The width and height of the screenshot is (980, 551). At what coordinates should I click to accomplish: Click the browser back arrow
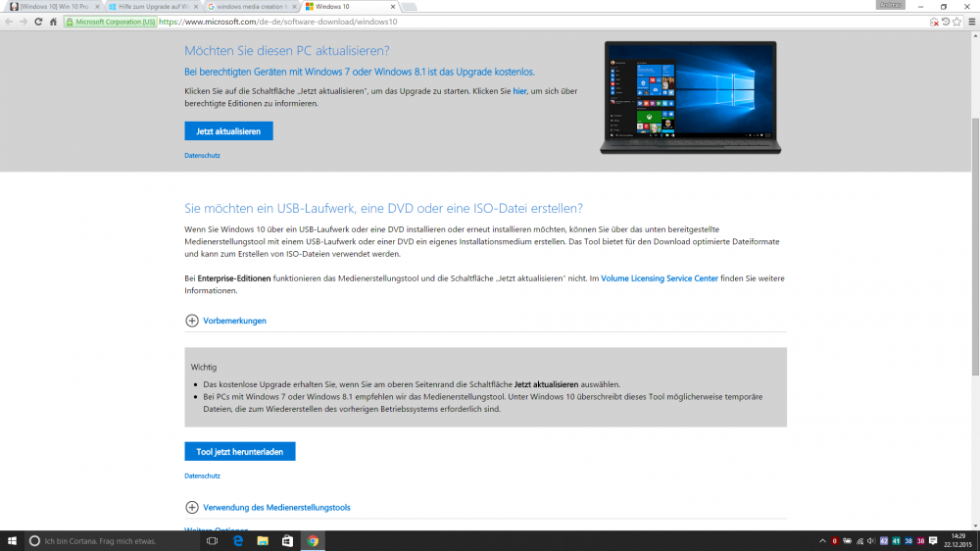tap(9, 21)
